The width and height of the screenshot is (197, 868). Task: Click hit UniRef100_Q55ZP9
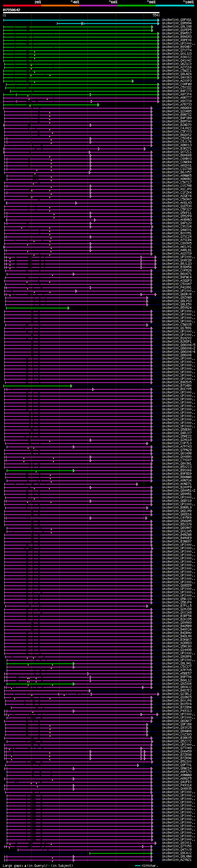tap(177, 217)
